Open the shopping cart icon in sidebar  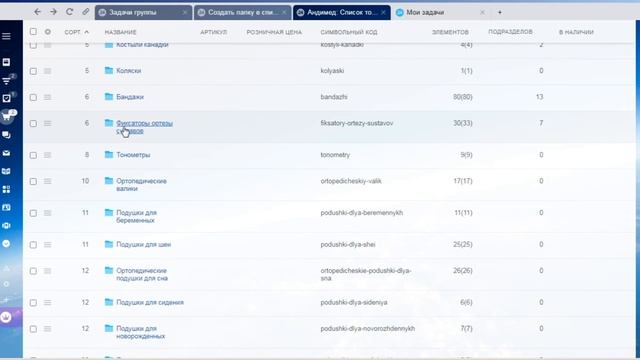pos(7,117)
